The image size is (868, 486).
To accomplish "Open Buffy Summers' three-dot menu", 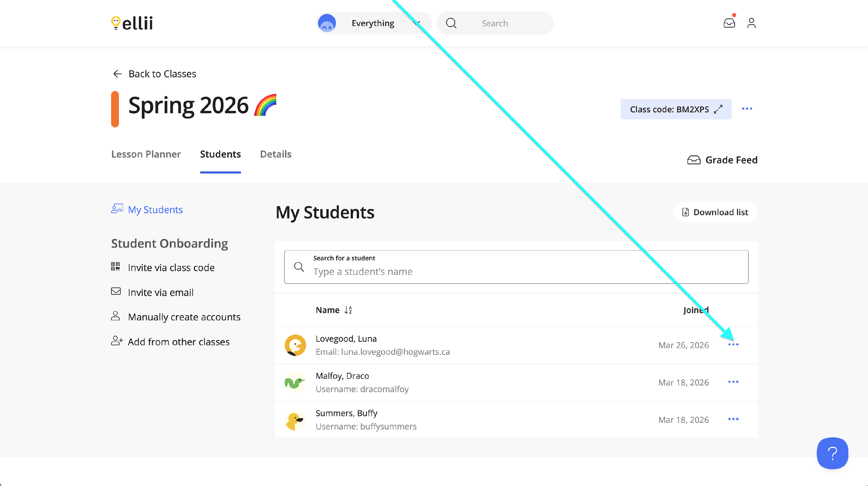I will click(733, 419).
